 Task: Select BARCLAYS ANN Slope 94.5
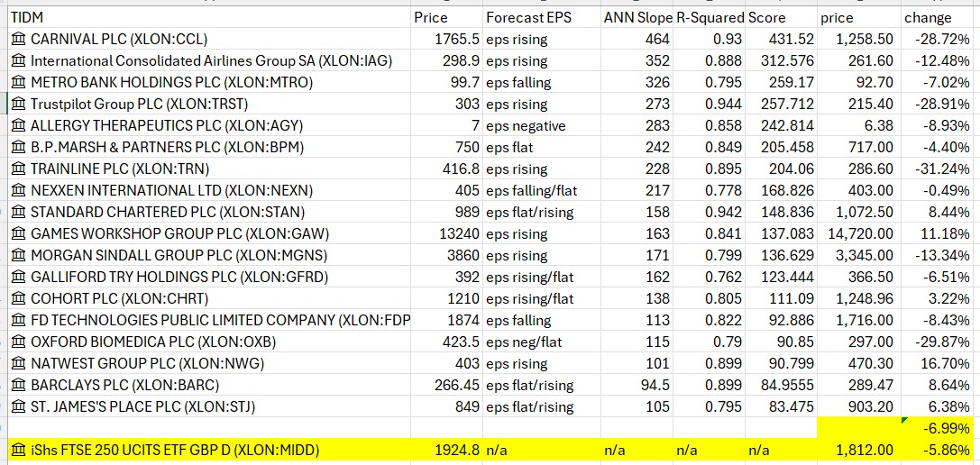(637, 386)
